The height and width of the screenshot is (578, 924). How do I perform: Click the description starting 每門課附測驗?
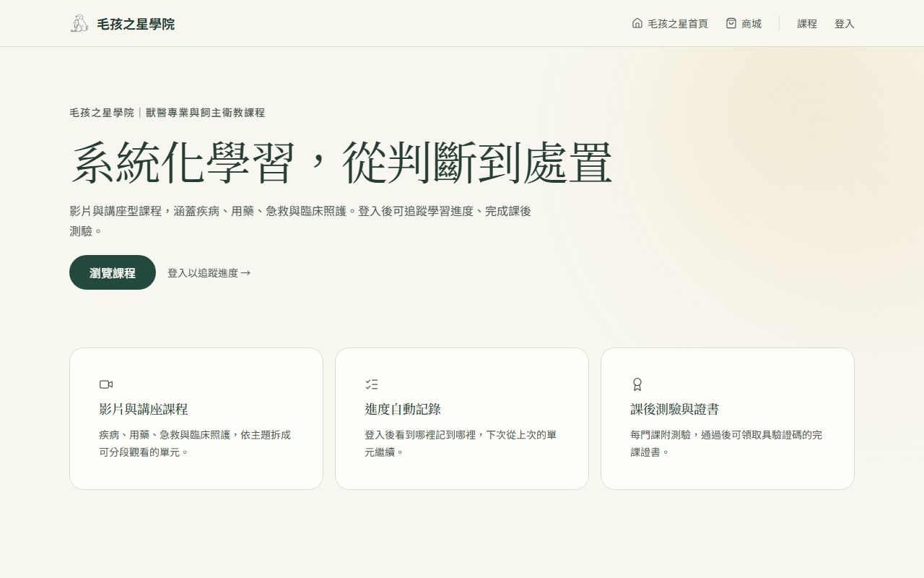726,444
